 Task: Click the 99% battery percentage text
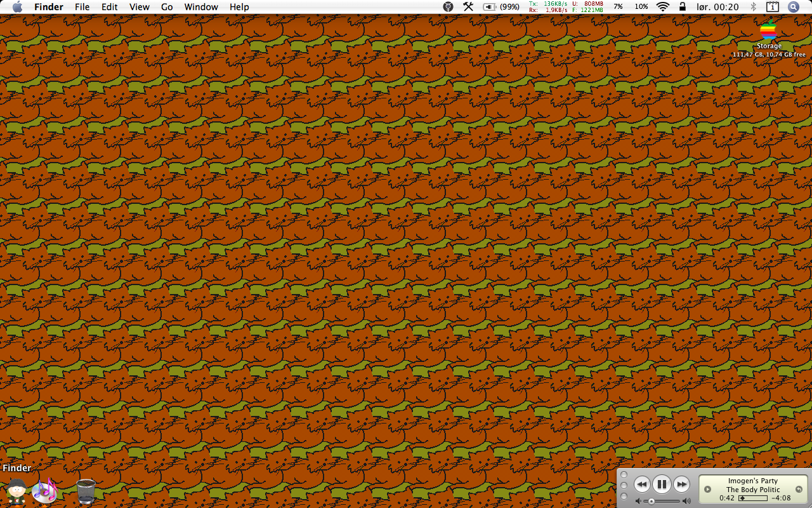pyautogui.click(x=510, y=7)
